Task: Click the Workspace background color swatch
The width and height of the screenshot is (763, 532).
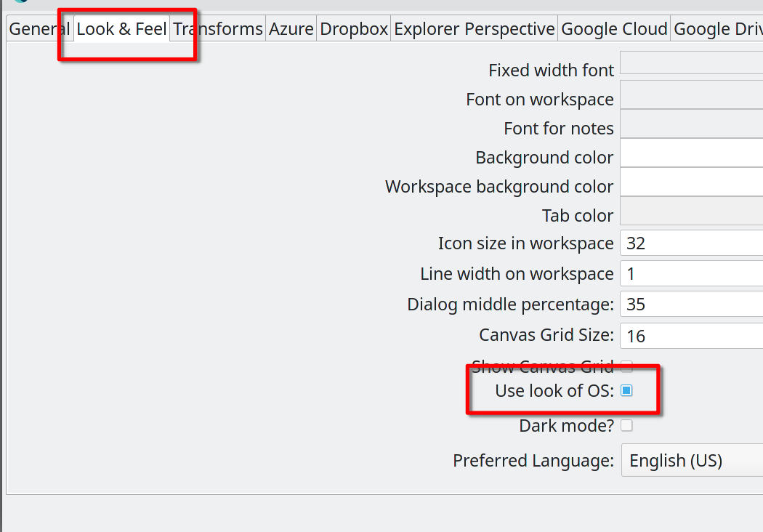Action: pos(692,182)
